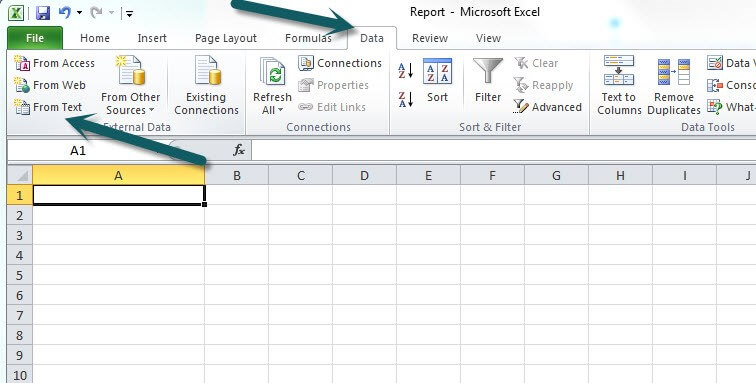Select row 1 header
The image size is (756, 383).
point(20,195)
